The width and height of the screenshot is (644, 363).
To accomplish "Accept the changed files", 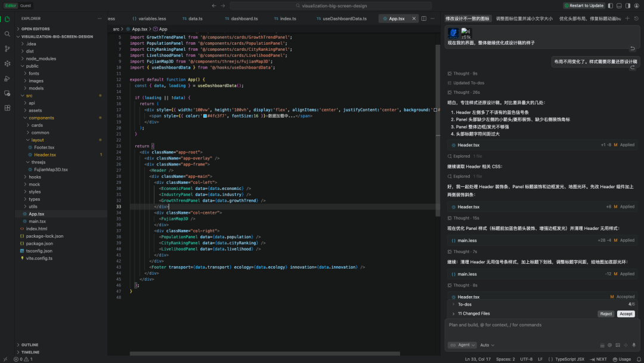I will (x=626, y=314).
